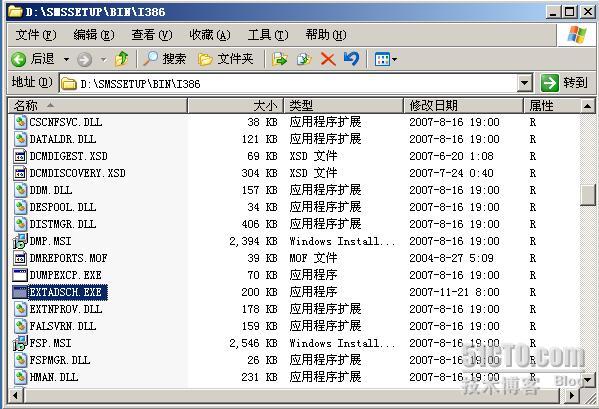599x409 pixels.
Task: Go up one folder level icon
Action: pyautogui.click(x=121, y=59)
